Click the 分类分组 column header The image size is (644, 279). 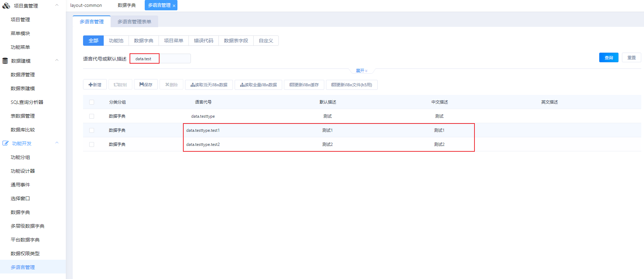click(117, 102)
